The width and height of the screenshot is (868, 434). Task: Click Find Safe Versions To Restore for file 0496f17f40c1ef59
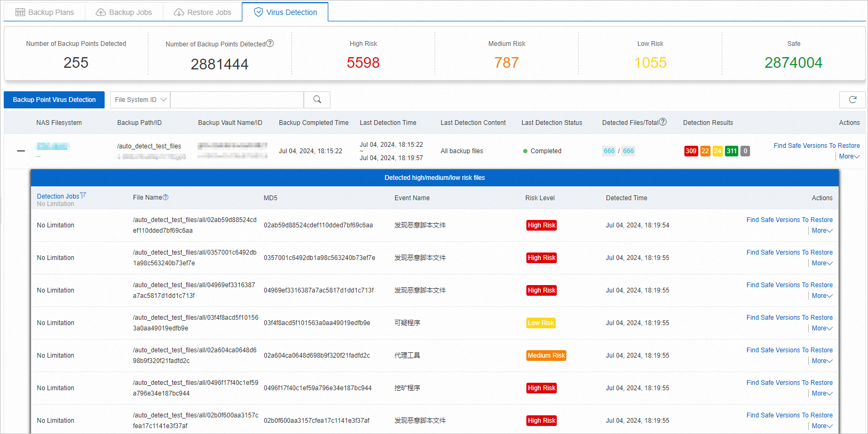[790, 383]
